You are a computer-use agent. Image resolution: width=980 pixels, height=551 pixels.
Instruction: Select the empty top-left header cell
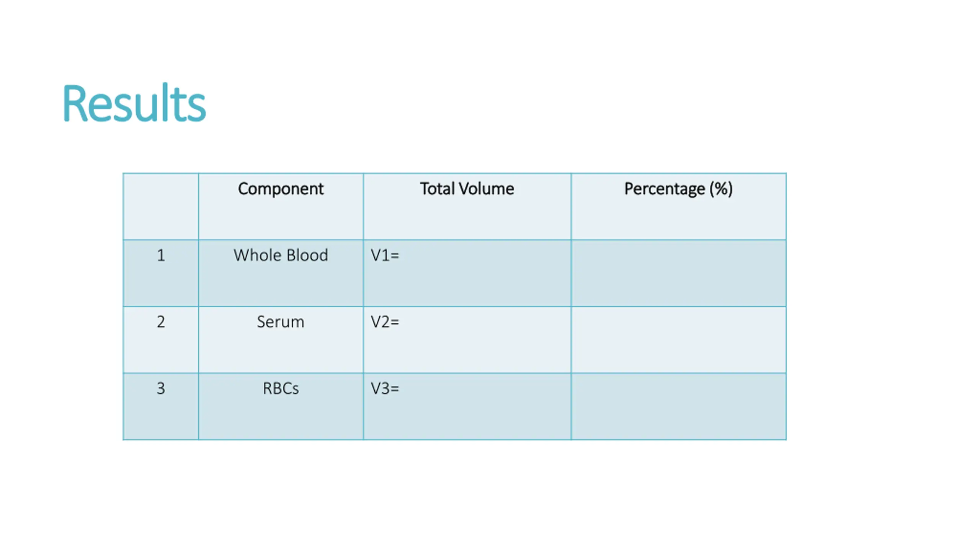click(x=160, y=207)
